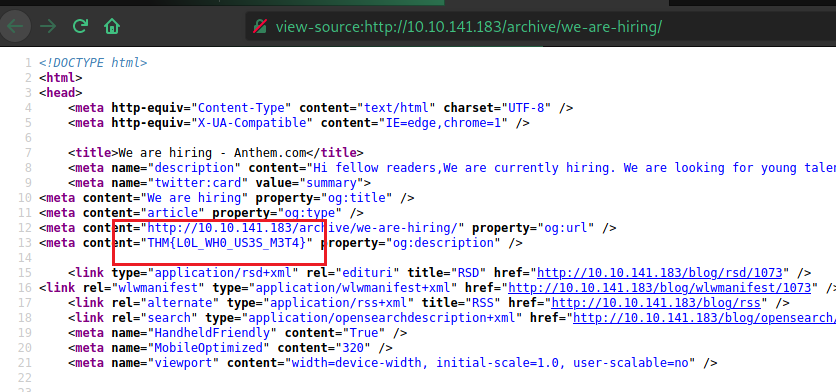Go forward with the browser forward arrow
This screenshot has height=392, width=836.
click(x=48, y=26)
